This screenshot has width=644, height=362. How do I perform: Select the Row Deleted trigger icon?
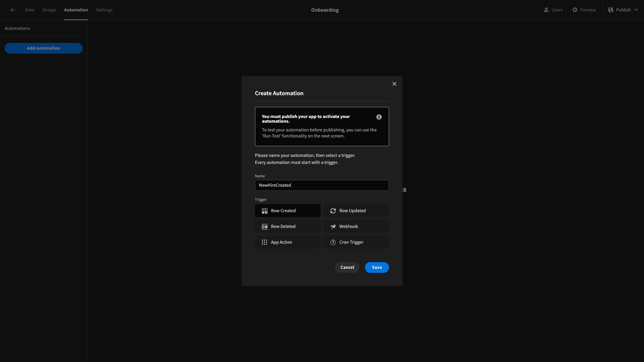264,226
